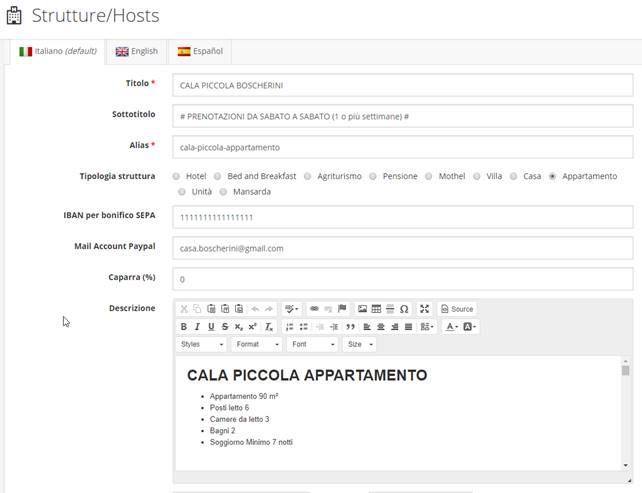
Task: Switch to the English language tab
Action: [x=136, y=51]
